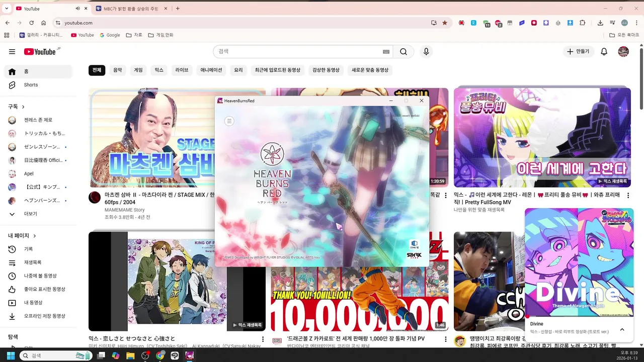Click the Windows taskbar 검색 box
The image size is (644, 362).
(56, 355)
